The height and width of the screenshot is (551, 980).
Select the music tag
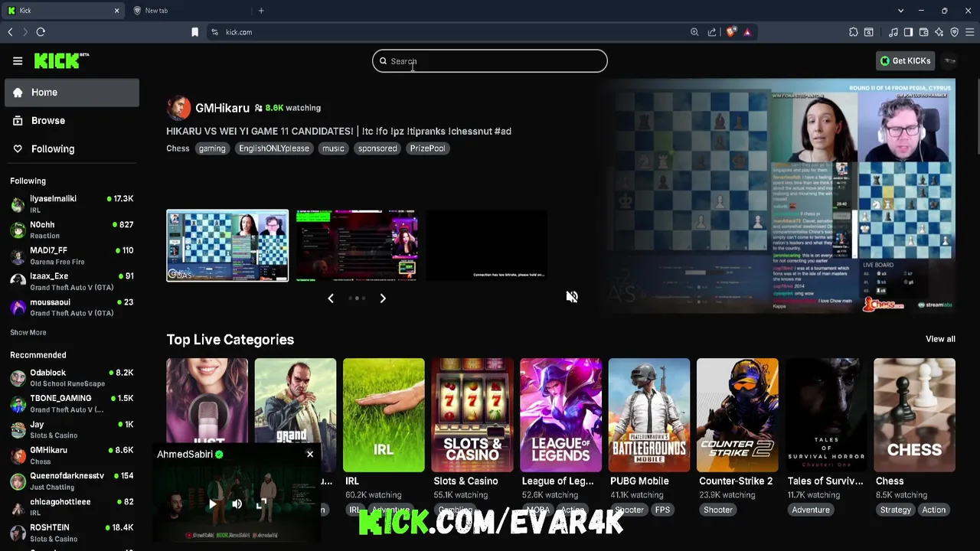(x=333, y=148)
